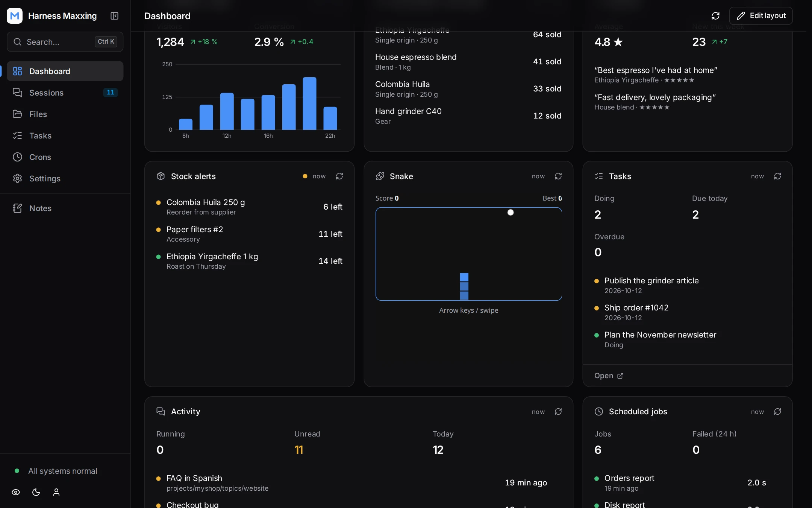Screen dimensions: 812x508
Task: Toggle dark mode moon icon
Action: pyautogui.click(x=36, y=492)
